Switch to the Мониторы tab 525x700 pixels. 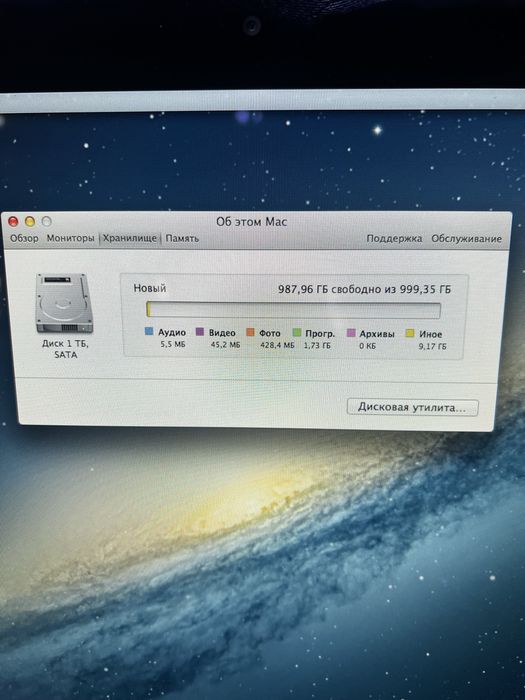tap(71, 238)
